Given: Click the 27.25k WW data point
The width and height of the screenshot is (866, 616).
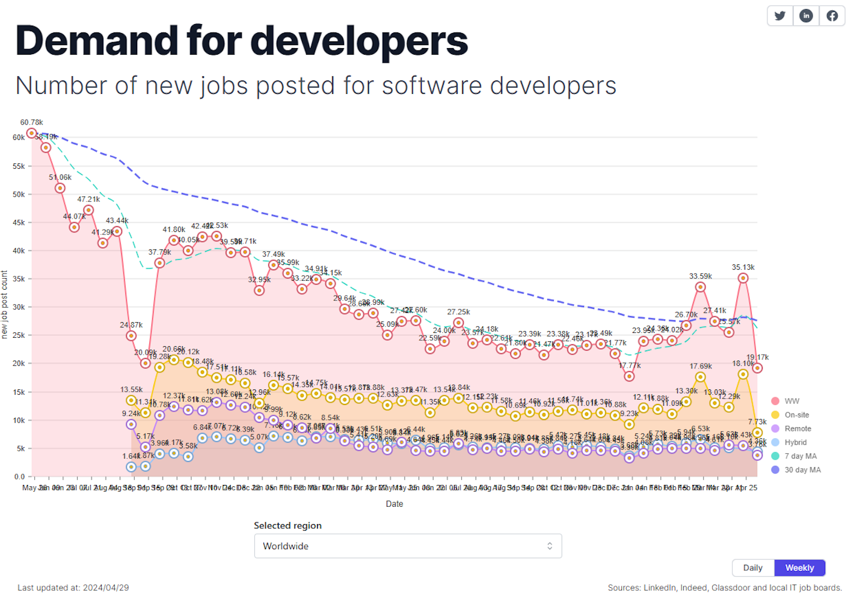Looking at the screenshot, I should point(458,323).
